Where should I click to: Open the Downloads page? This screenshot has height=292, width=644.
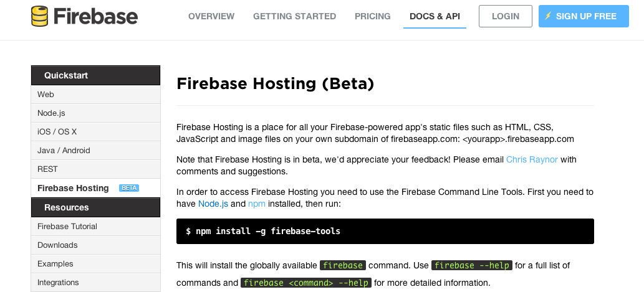coord(95,245)
